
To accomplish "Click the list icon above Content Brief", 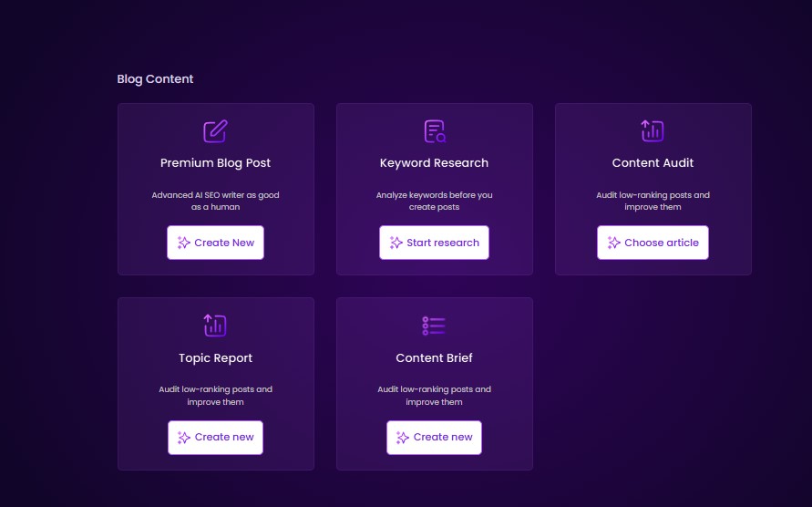I will pyautogui.click(x=434, y=326).
